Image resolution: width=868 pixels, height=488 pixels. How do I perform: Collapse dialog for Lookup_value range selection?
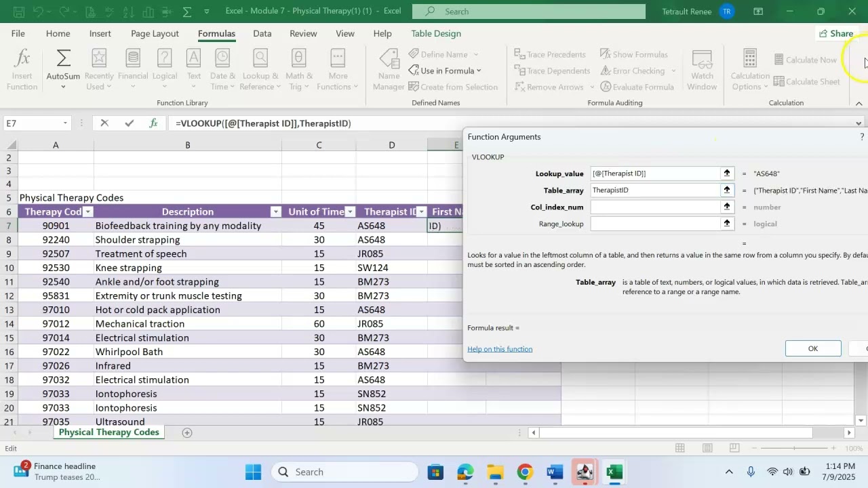pos(727,174)
